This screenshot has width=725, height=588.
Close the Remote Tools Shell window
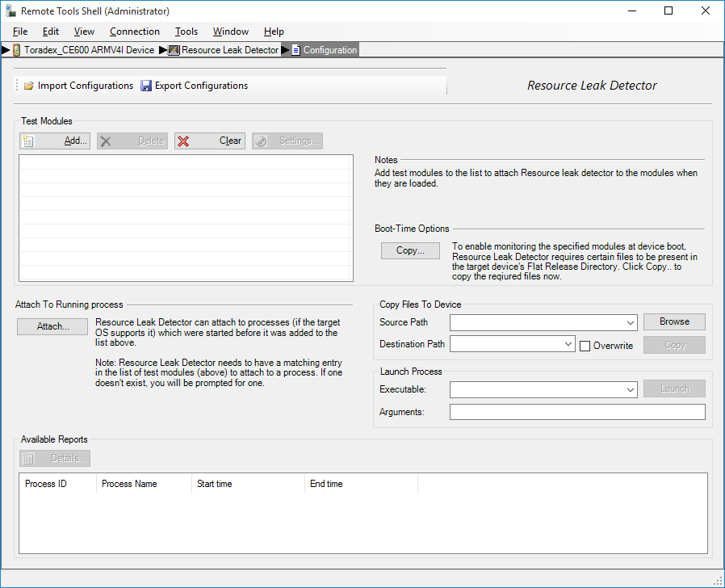[705, 10]
